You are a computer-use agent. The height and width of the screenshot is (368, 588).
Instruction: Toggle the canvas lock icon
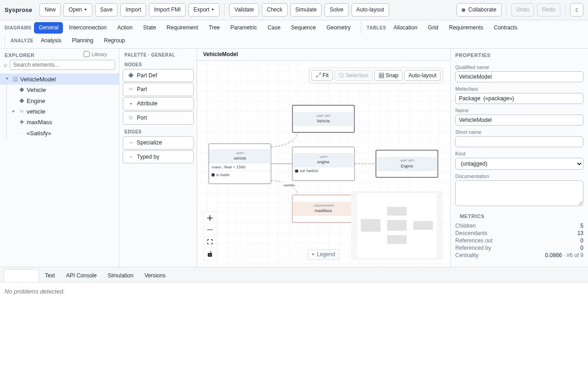click(210, 254)
